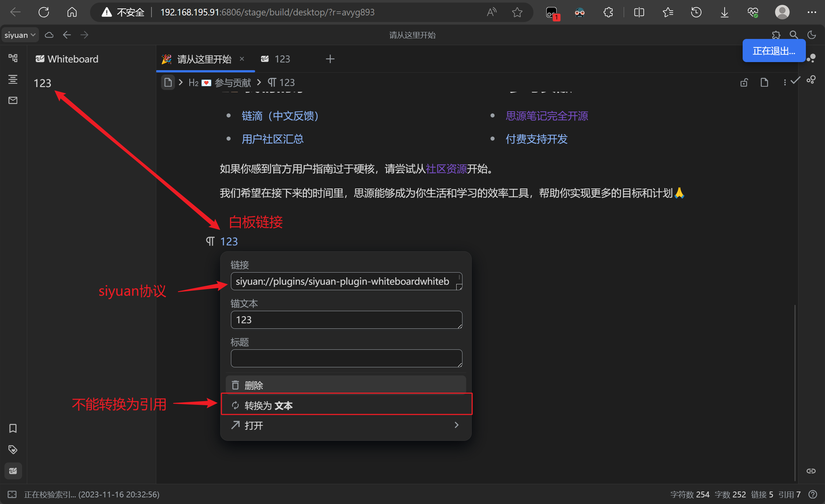Open the siyuan workspace dropdown
This screenshot has width=825, height=504.
pos(19,35)
